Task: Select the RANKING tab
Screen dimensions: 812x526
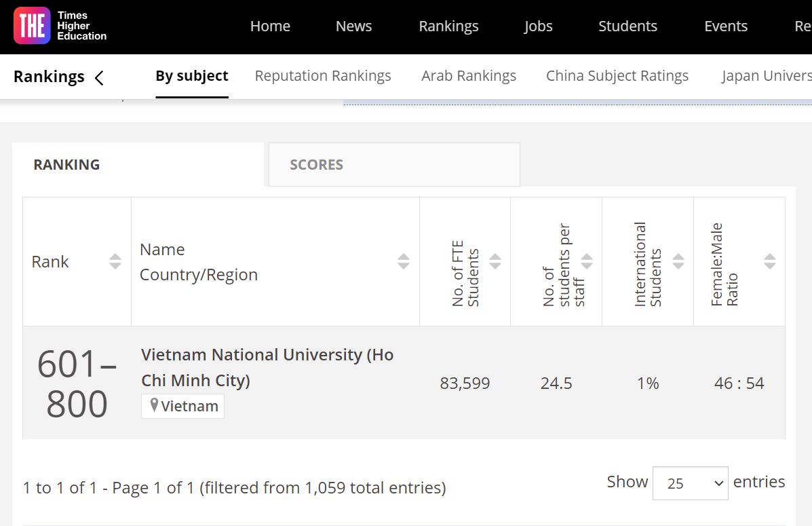Action: click(x=138, y=165)
